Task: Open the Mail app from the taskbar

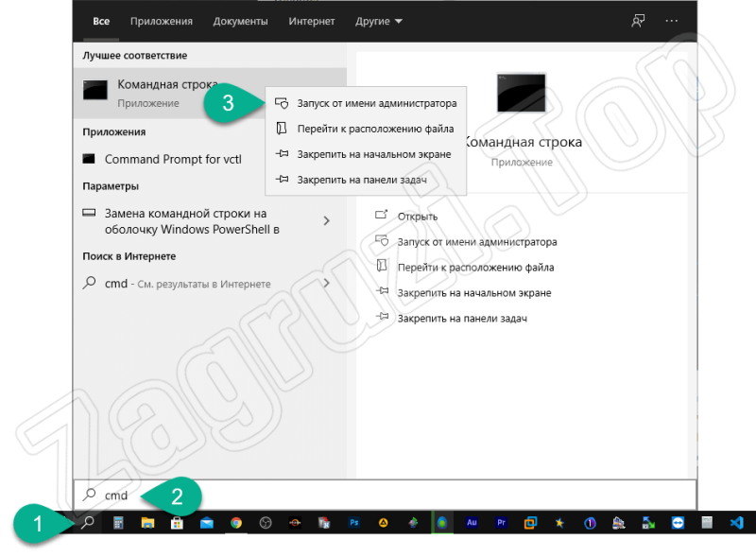Action: (207, 522)
